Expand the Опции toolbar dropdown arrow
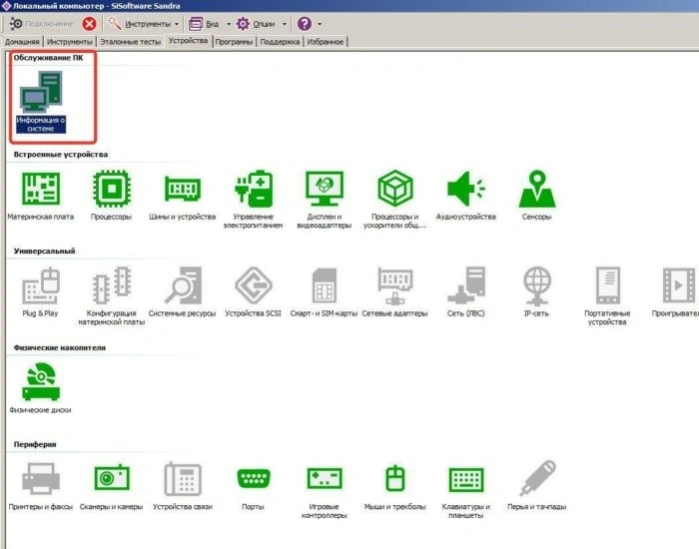The width and height of the screenshot is (699, 549). pos(284,24)
